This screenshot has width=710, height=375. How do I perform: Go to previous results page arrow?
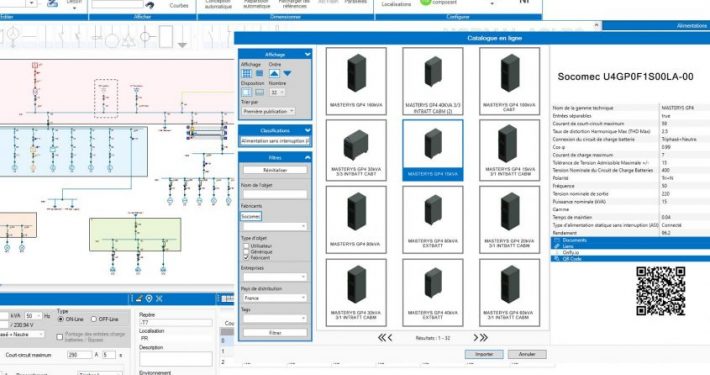coord(385,337)
